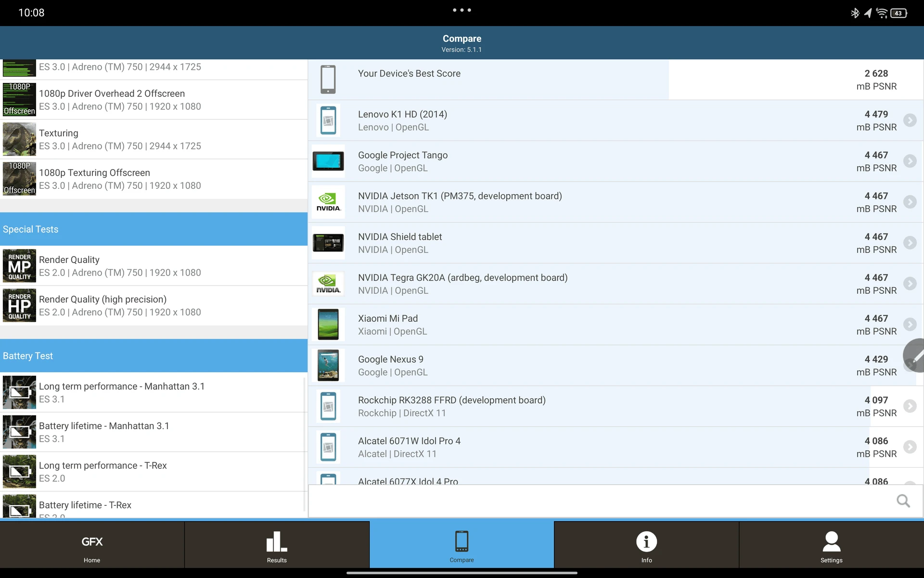This screenshot has width=924, height=578.
Task: Tap the floating pencil edit button
Action: 915,355
